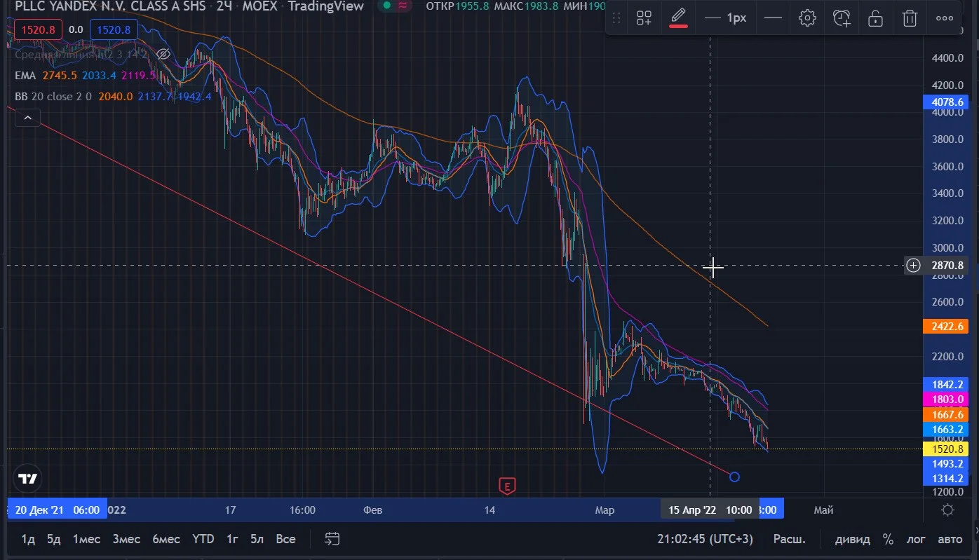Add an alert on the trend line
Image resolution: width=979 pixels, height=560 pixels.
(x=842, y=18)
